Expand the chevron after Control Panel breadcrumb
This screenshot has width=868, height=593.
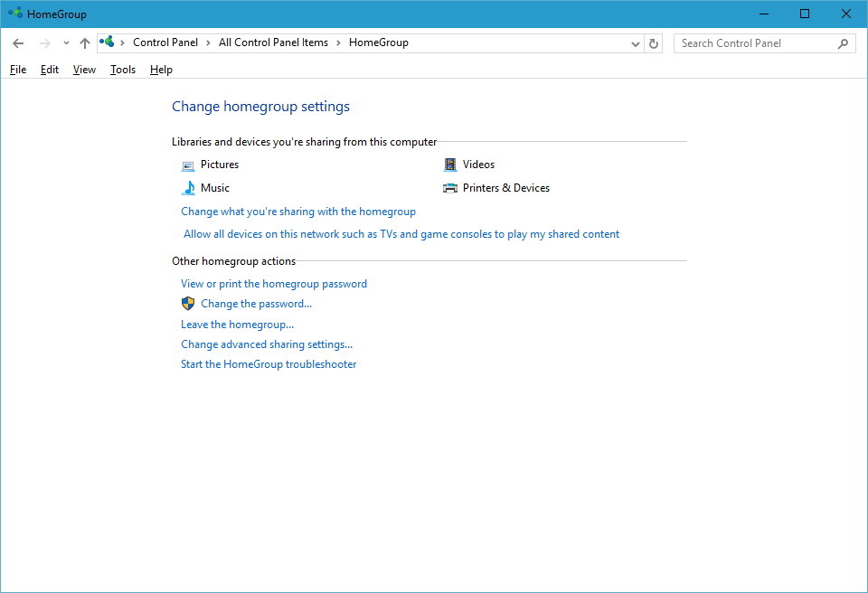206,42
